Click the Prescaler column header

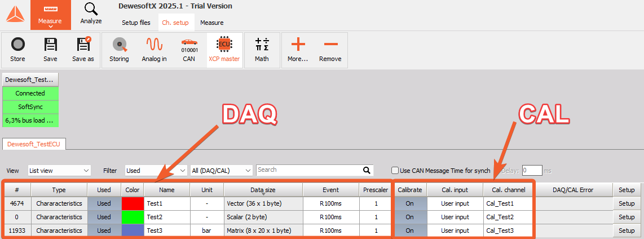(x=376, y=190)
